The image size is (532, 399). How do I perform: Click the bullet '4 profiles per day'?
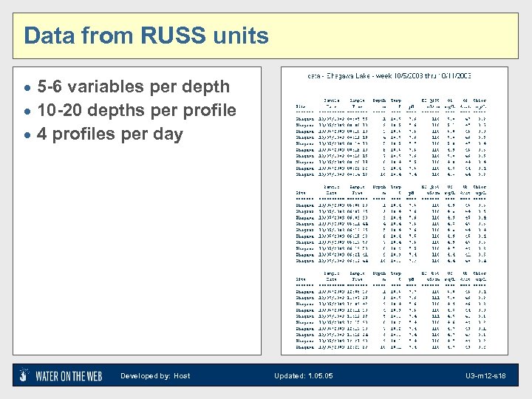click(110, 134)
